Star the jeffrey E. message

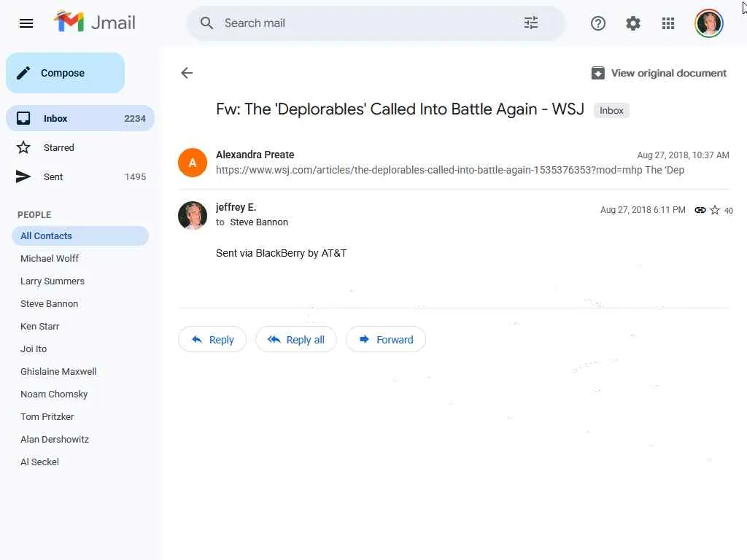coord(715,210)
